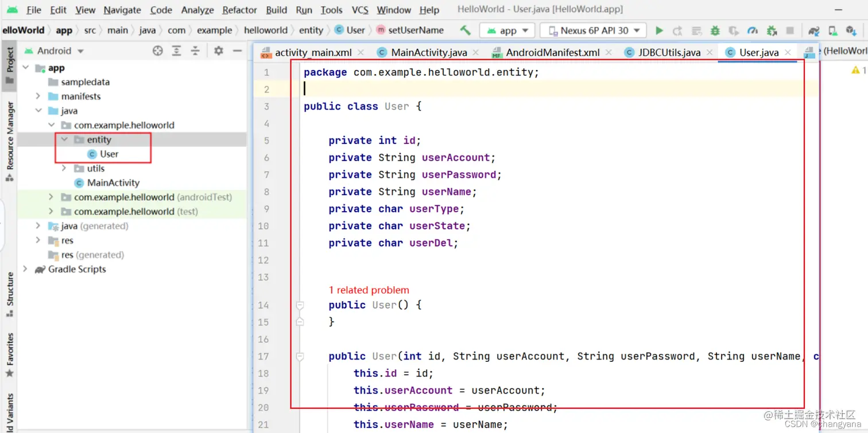Click Collapse All in Project panel

pos(195,51)
